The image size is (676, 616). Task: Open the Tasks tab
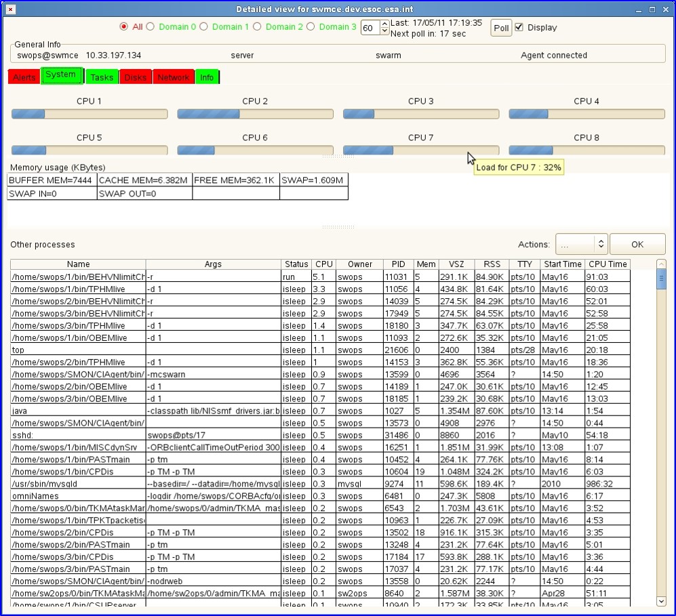102,77
